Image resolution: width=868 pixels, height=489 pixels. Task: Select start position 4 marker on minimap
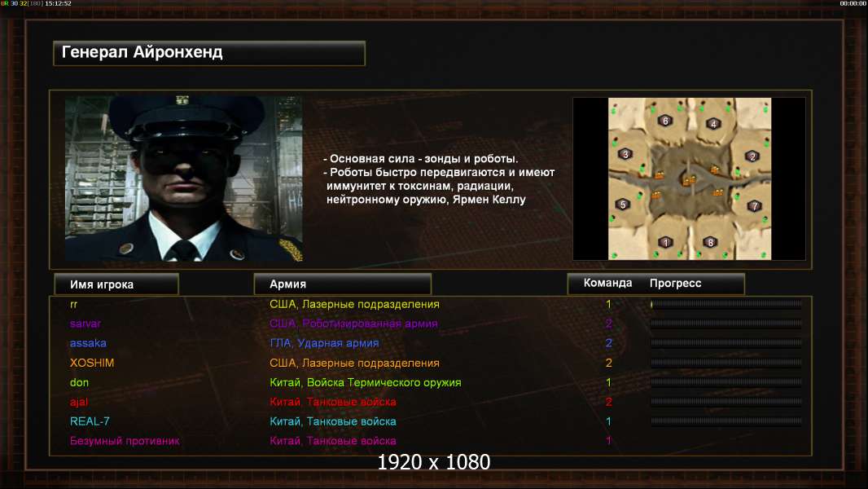(713, 124)
